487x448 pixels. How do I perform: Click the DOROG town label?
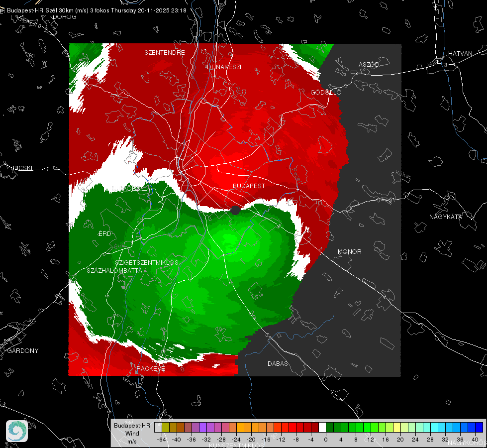[65, 17]
